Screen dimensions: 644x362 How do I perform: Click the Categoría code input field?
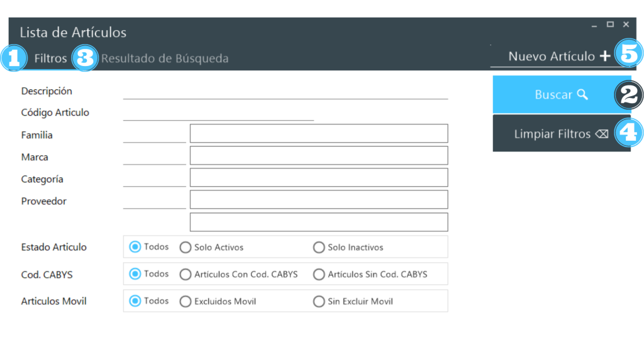[154, 179]
